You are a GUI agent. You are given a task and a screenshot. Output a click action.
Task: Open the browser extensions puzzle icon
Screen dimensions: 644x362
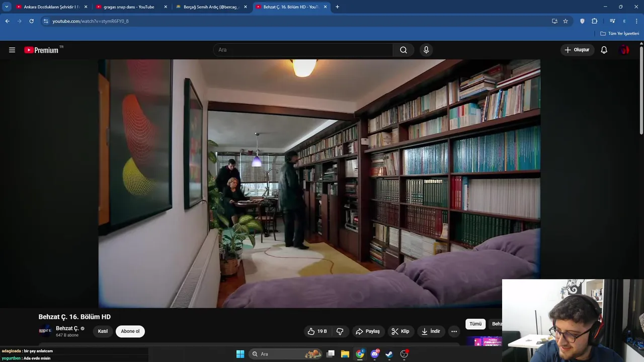point(595,21)
